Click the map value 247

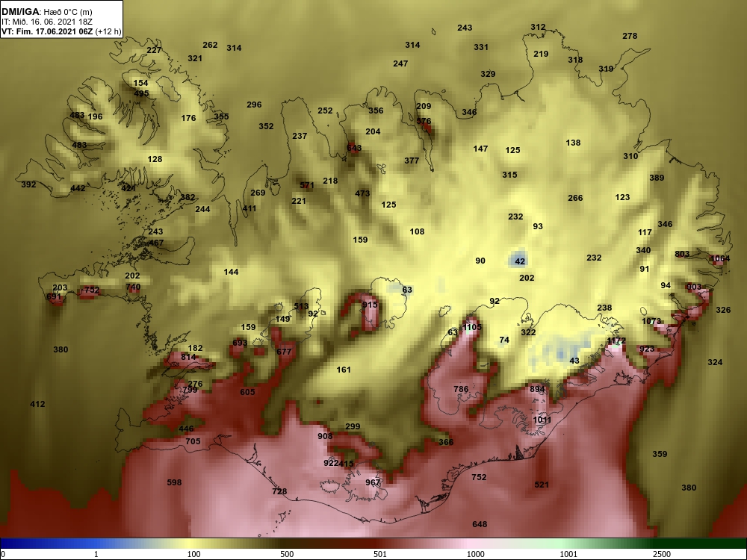coord(400,63)
